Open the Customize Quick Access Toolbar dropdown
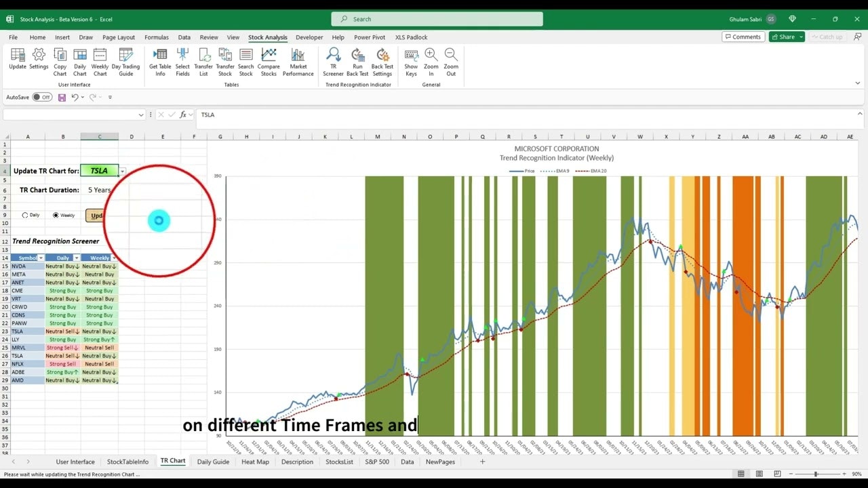Viewport: 868px width, 488px height. [110, 98]
